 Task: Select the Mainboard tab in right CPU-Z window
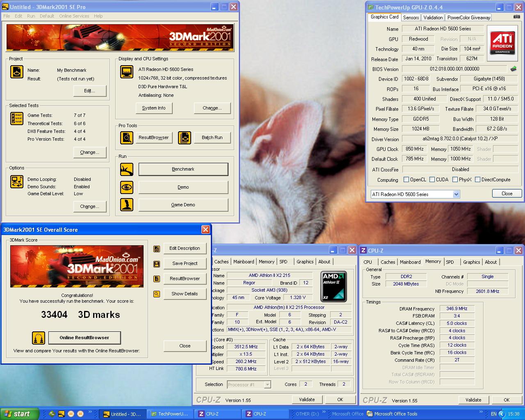coord(410,262)
